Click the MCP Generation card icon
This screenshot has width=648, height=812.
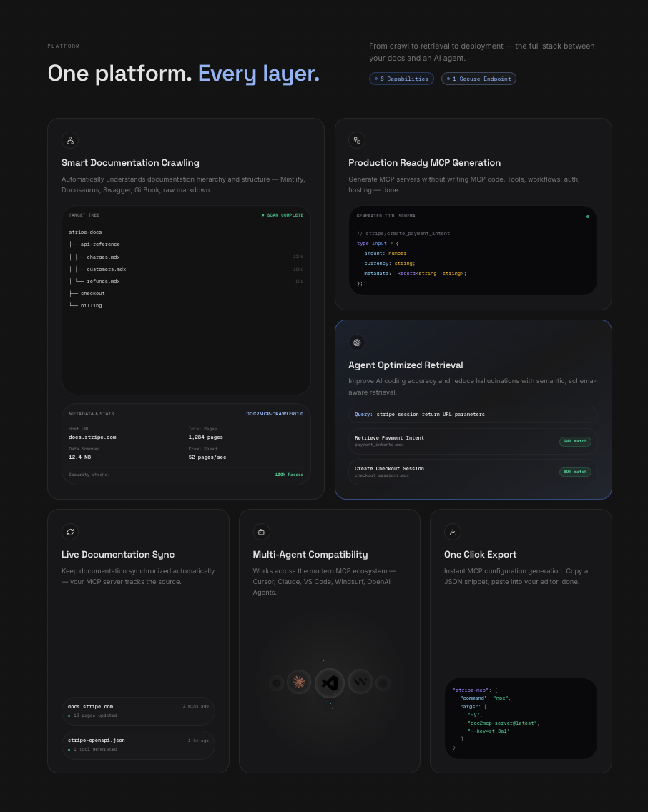(357, 140)
